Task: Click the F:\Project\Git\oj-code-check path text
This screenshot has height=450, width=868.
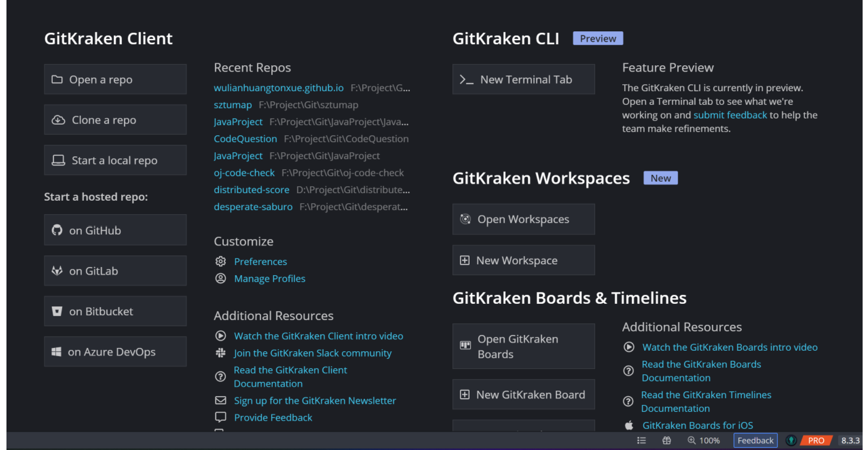Action: (x=342, y=173)
